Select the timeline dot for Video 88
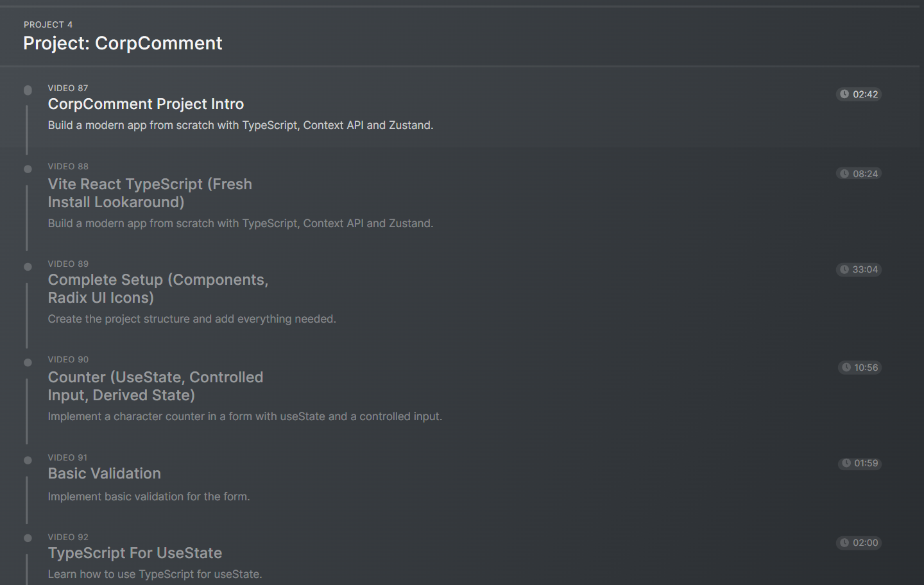924x585 pixels. click(x=28, y=169)
